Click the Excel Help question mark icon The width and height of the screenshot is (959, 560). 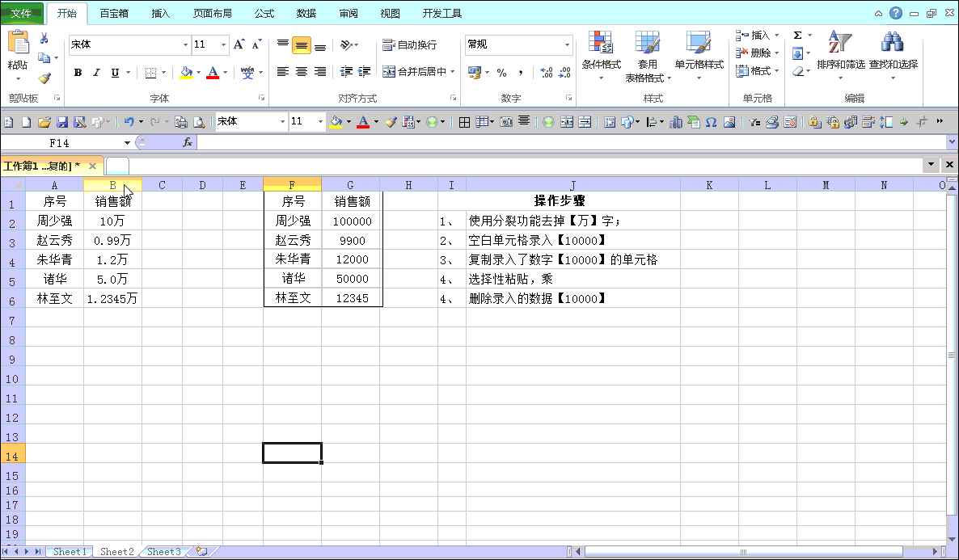896,13
